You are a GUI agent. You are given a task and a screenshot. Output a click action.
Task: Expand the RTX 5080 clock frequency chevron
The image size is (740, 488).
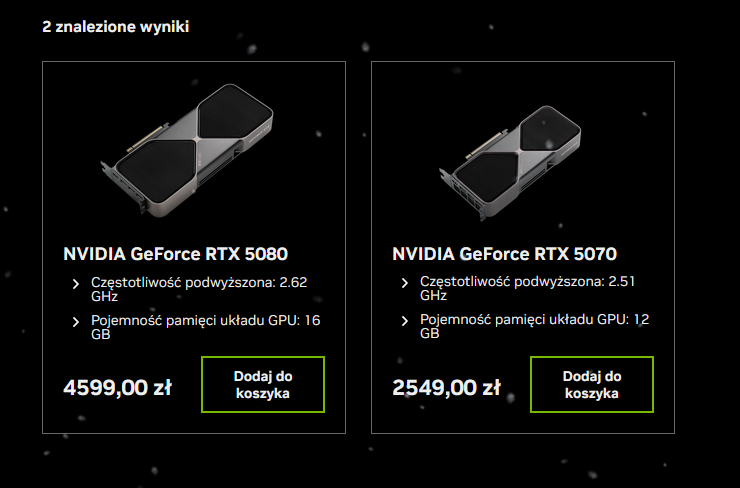pyautogui.click(x=76, y=284)
